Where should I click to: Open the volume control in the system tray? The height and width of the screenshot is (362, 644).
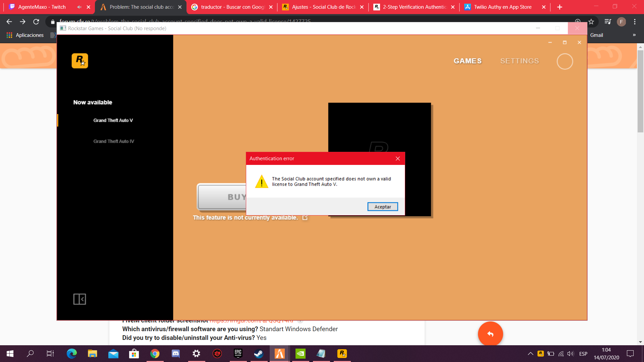[x=571, y=354]
